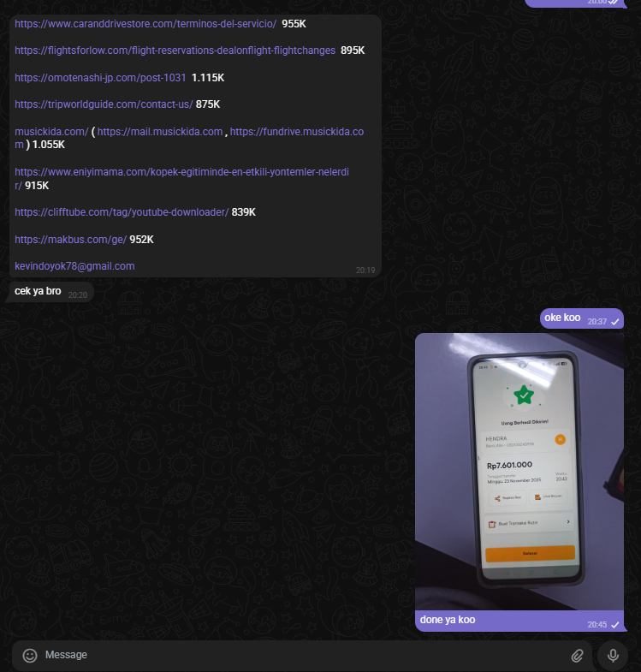641x672 pixels.
Task: Open the mail.musickida.com link
Action: [160, 132]
